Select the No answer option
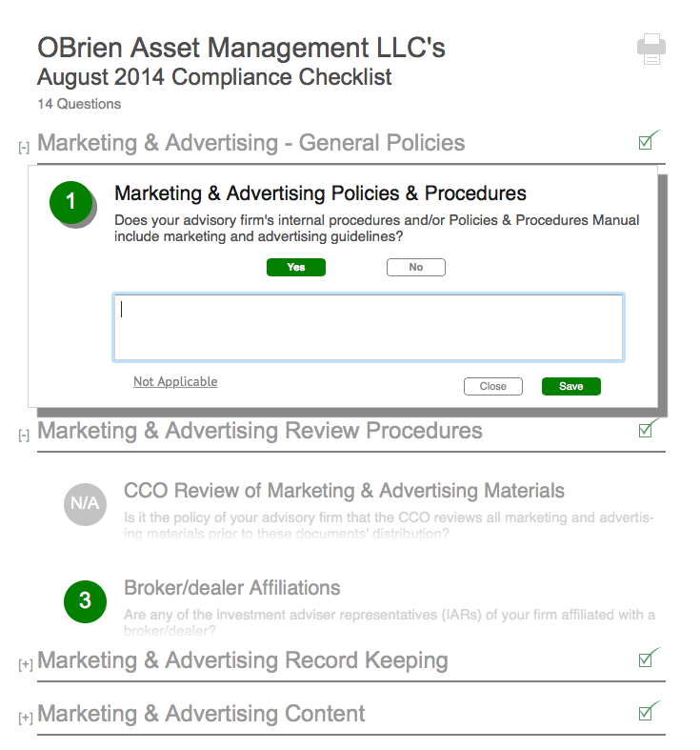Viewport: 700px width, 750px height. [415, 268]
